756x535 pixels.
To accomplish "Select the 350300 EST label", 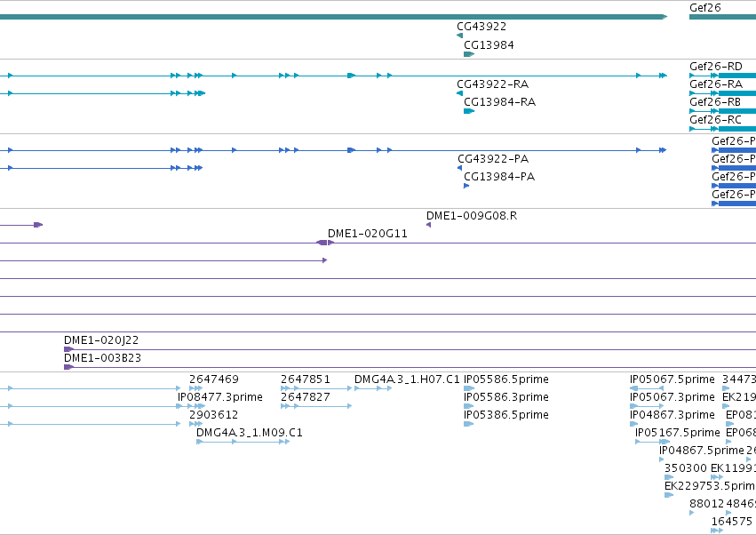I will (x=686, y=468).
